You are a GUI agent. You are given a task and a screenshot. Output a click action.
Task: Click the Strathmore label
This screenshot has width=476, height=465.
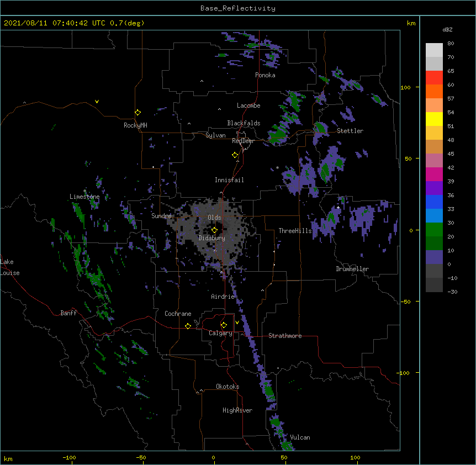[x=285, y=336]
